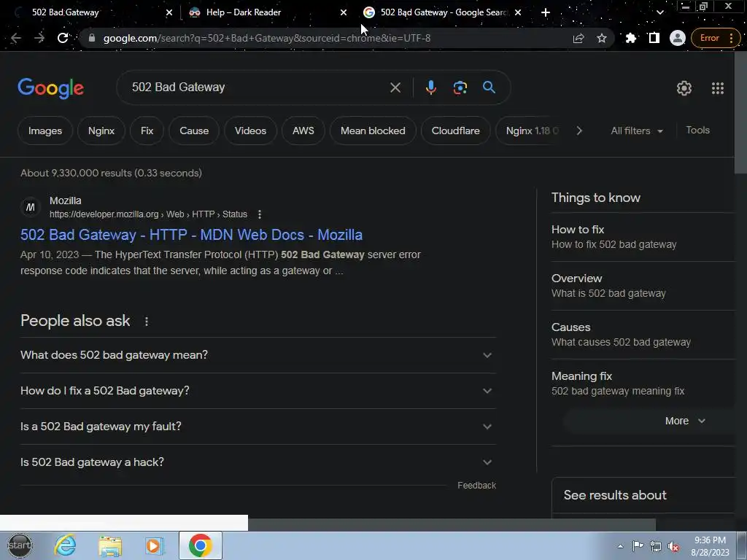Open Meaning fix in Things to know

[x=643, y=384]
